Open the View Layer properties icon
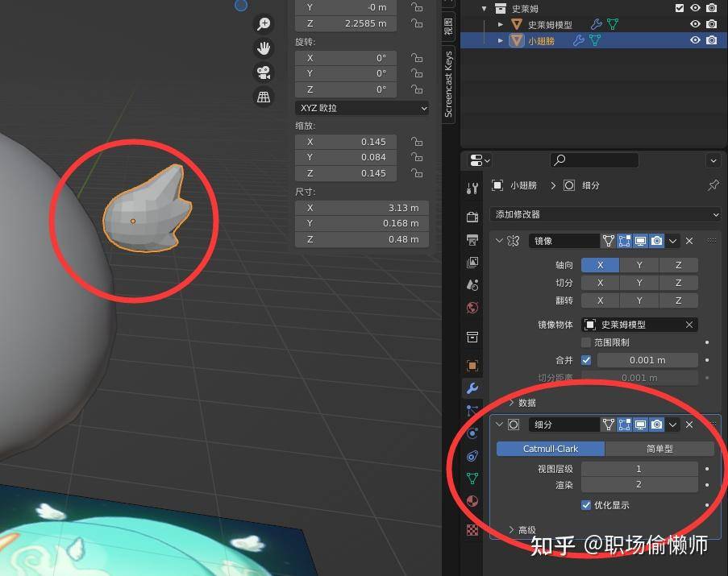 [472, 262]
